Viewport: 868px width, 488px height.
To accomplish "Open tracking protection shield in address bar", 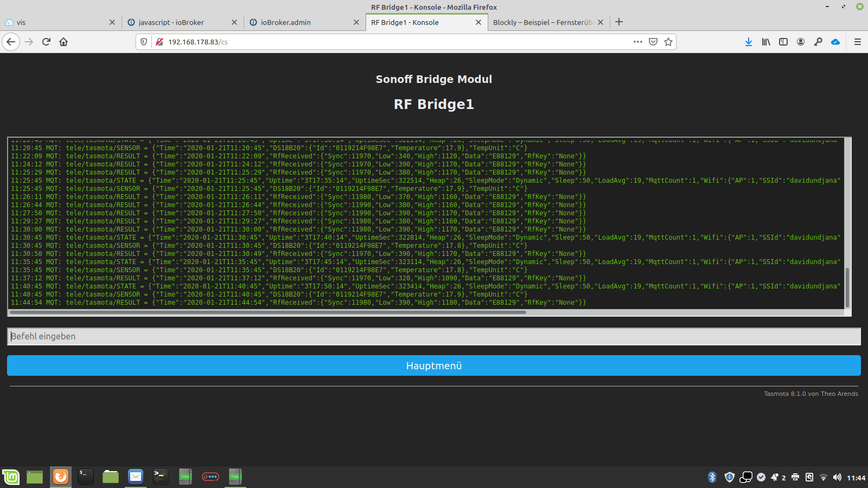I will 144,42.
